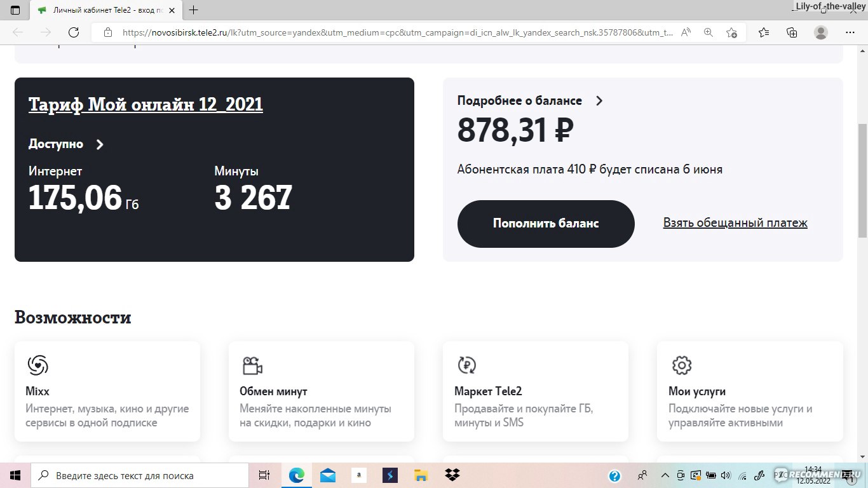
Task: Open the browser profile avatar
Action: (x=821, y=32)
